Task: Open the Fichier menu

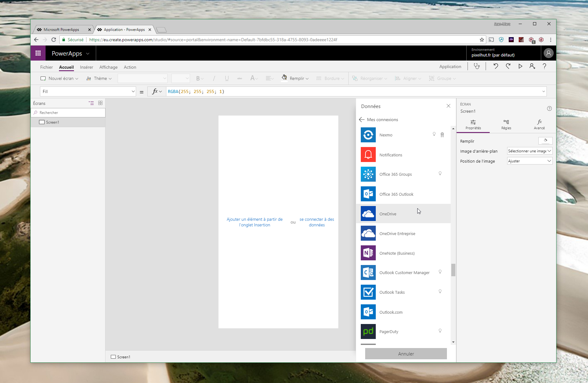Action: [47, 67]
